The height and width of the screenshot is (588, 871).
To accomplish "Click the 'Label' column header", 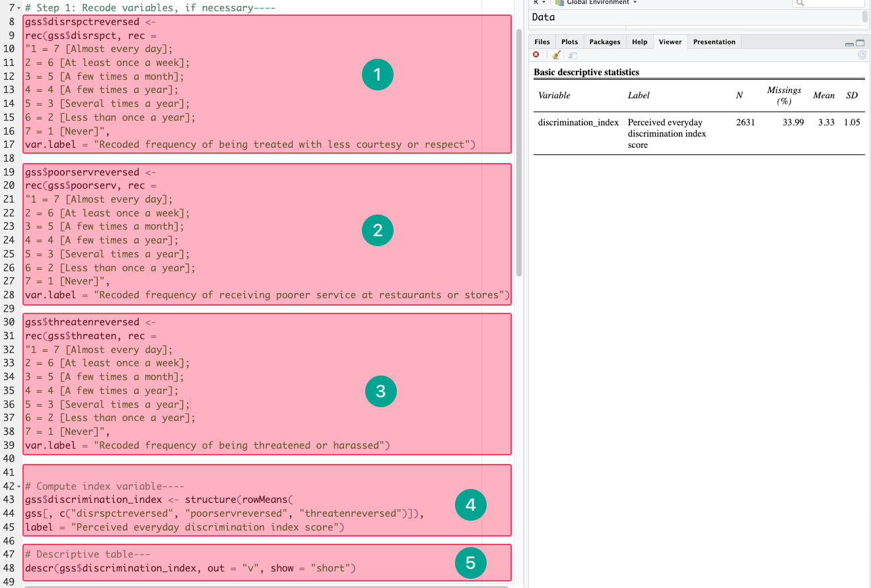I will (639, 96).
